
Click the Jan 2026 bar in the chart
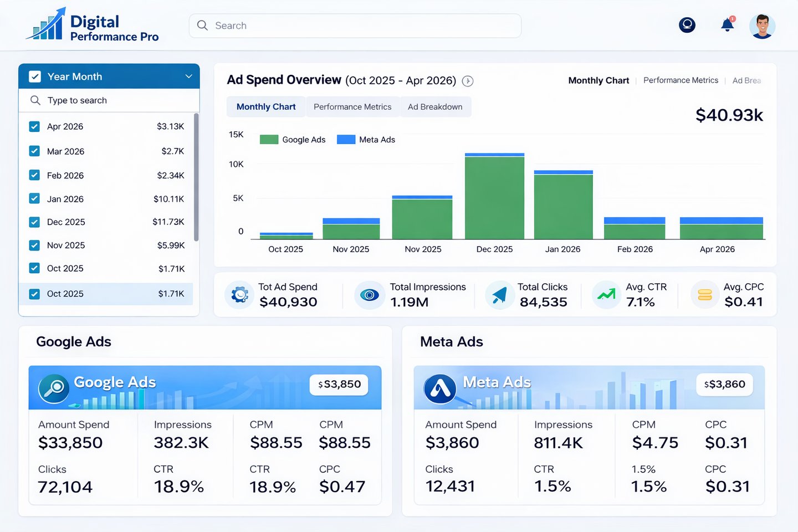pyautogui.click(x=563, y=204)
